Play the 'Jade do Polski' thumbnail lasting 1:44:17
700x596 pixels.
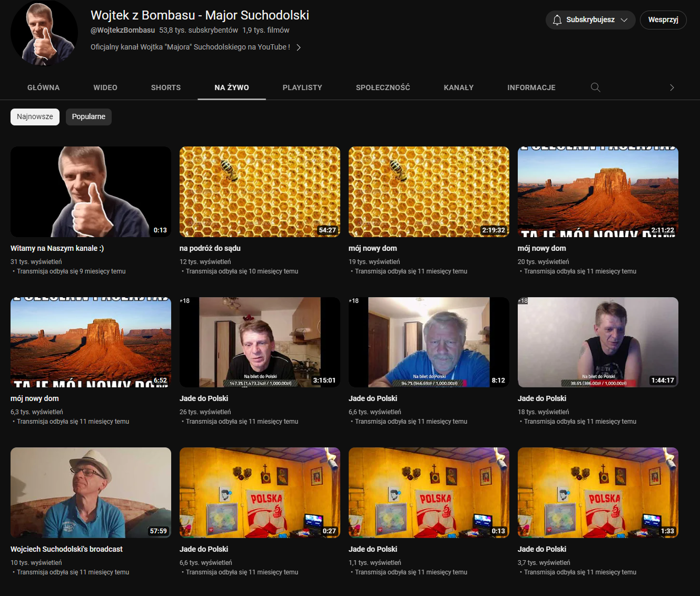click(x=598, y=343)
